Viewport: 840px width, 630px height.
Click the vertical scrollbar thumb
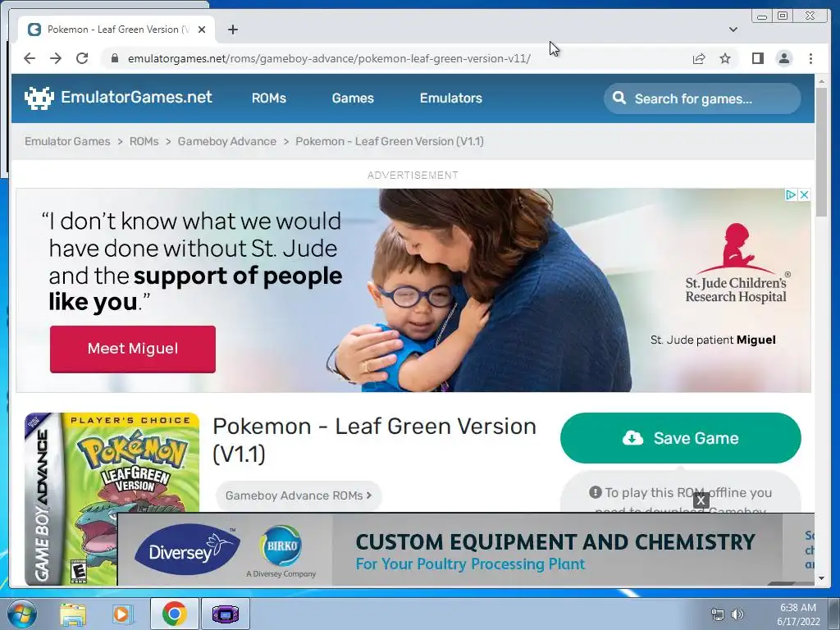[821, 152]
